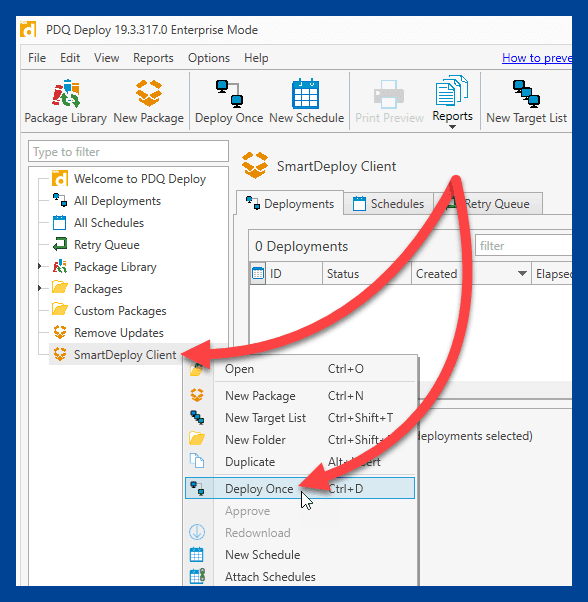Open the Reports toolbar dropdown arrow

point(452,127)
